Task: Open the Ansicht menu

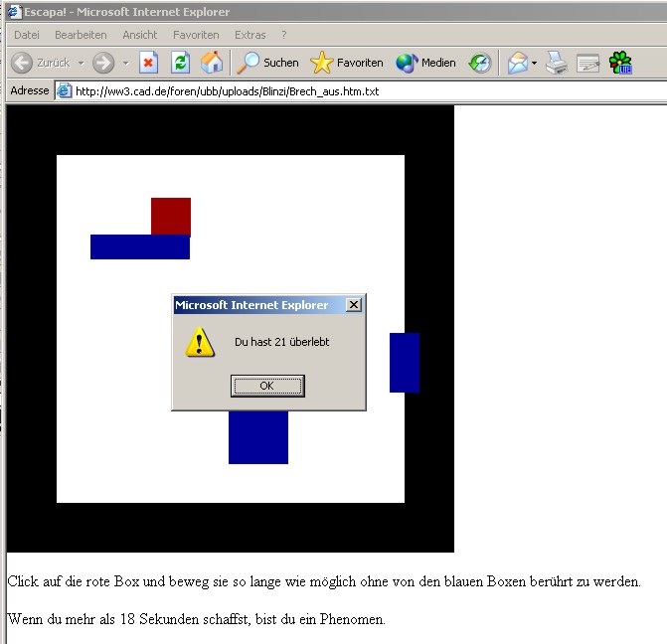Action: click(x=140, y=35)
